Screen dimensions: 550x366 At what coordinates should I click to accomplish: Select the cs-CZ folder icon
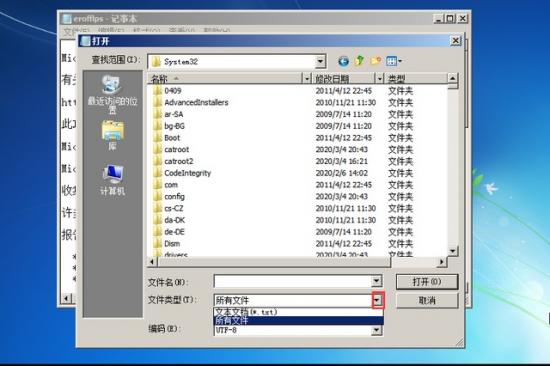157,208
